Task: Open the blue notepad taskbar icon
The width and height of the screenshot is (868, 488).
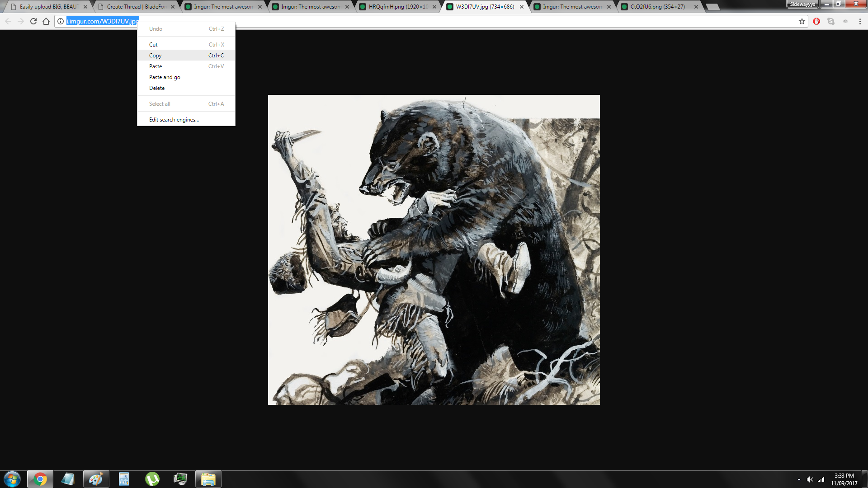Action: point(68,479)
